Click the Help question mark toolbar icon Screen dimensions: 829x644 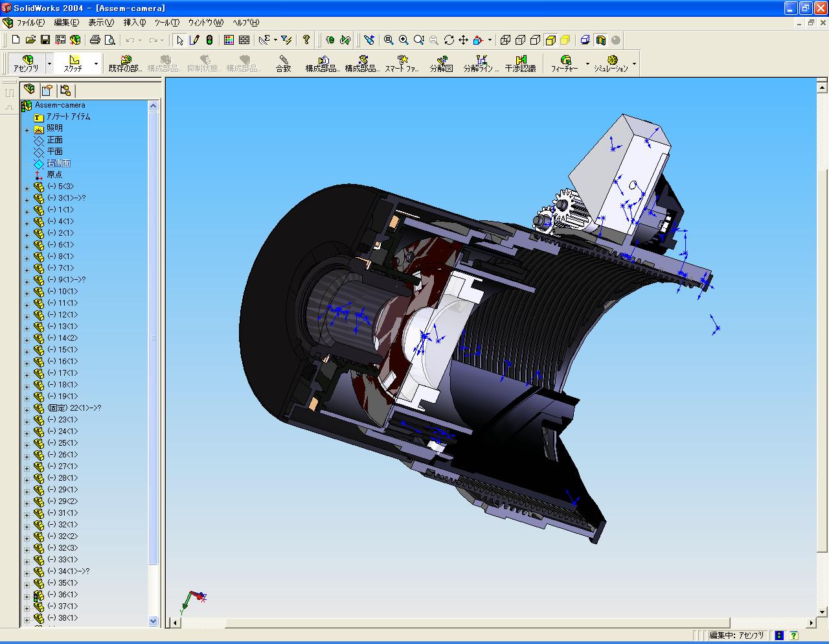point(306,40)
